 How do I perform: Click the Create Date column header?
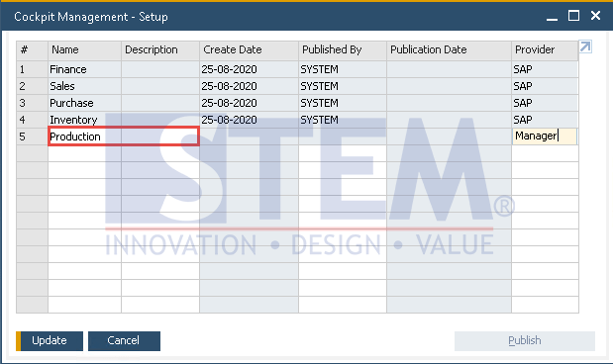249,50
